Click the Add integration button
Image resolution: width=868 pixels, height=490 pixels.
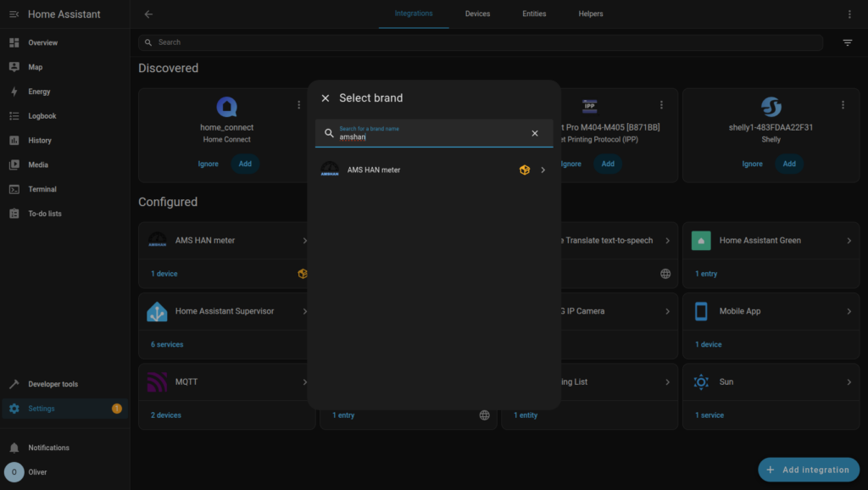[x=809, y=470]
